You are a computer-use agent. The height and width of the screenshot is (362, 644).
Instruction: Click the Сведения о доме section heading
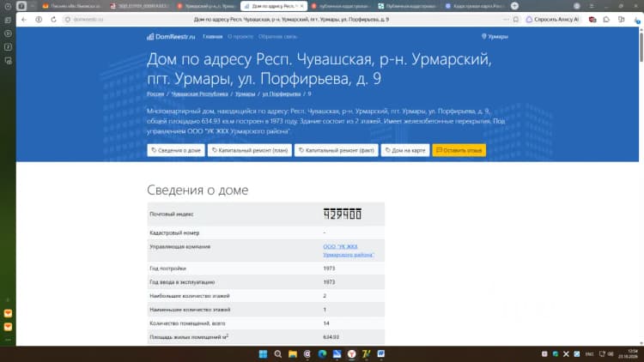[x=197, y=190]
